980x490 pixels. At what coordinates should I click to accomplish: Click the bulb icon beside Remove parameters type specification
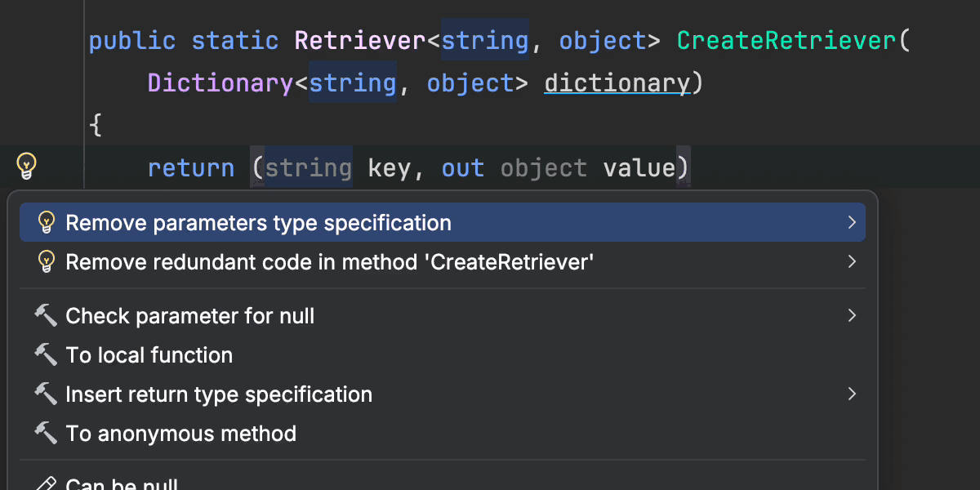[47, 222]
